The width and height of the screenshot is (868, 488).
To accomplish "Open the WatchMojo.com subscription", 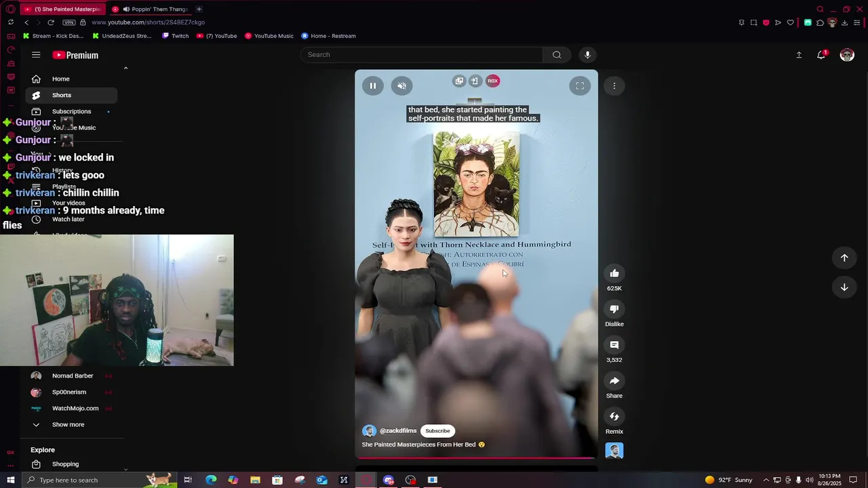I will tap(71, 408).
